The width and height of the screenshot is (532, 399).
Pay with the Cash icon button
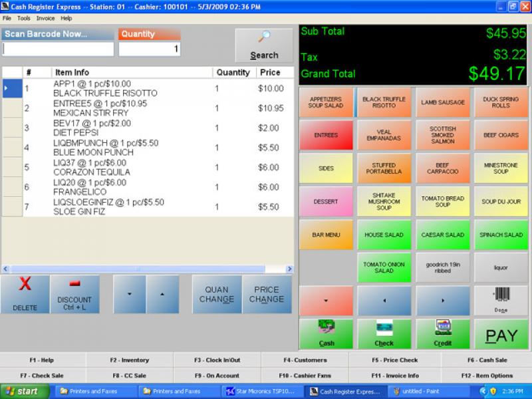[326, 334]
